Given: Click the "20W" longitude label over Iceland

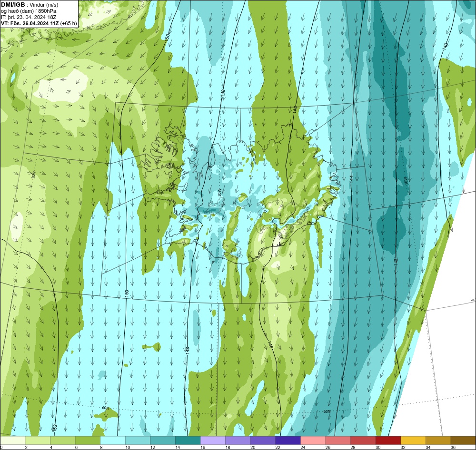Looking at the screenshot, I should click(x=219, y=192).
